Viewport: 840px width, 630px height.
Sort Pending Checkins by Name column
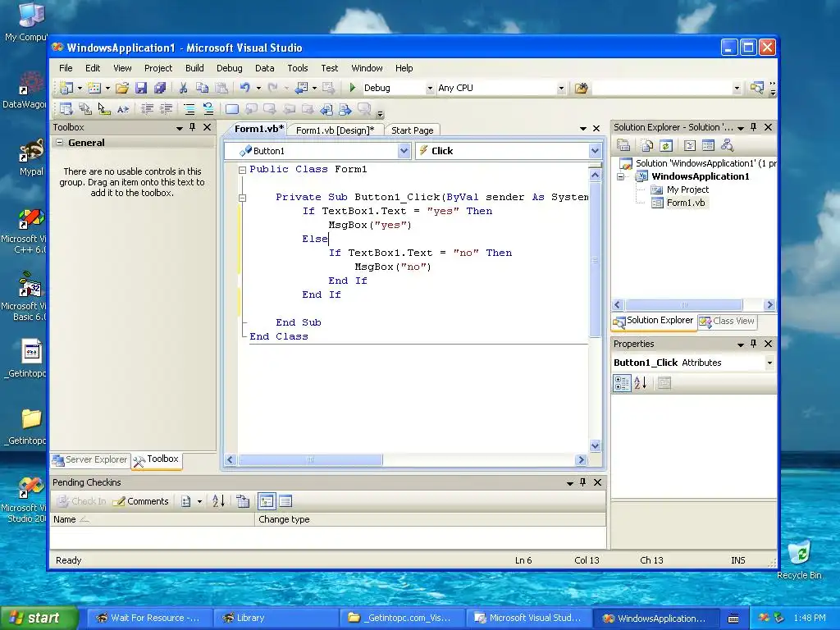(152, 519)
